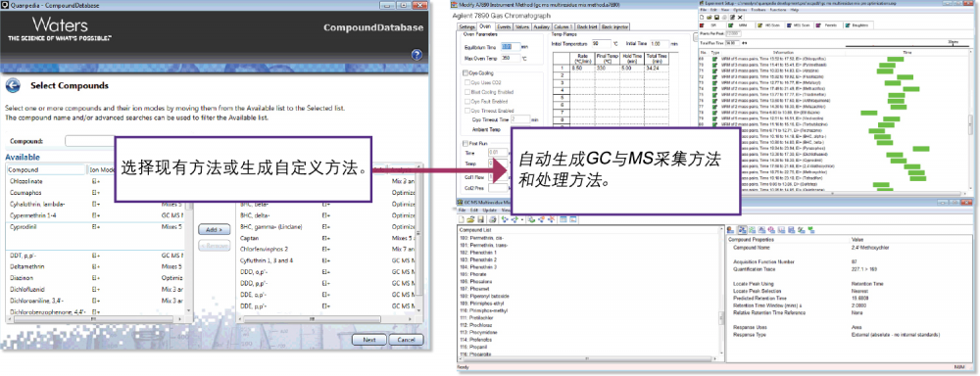
Task: Click the New file icon in Experiment Setup
Action: pyautogui.click(x=703, y=17)
